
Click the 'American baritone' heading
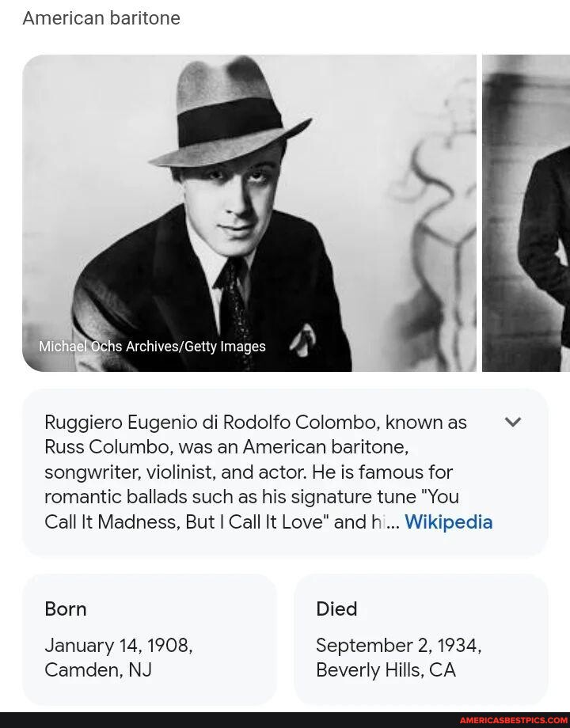[101, 18]
